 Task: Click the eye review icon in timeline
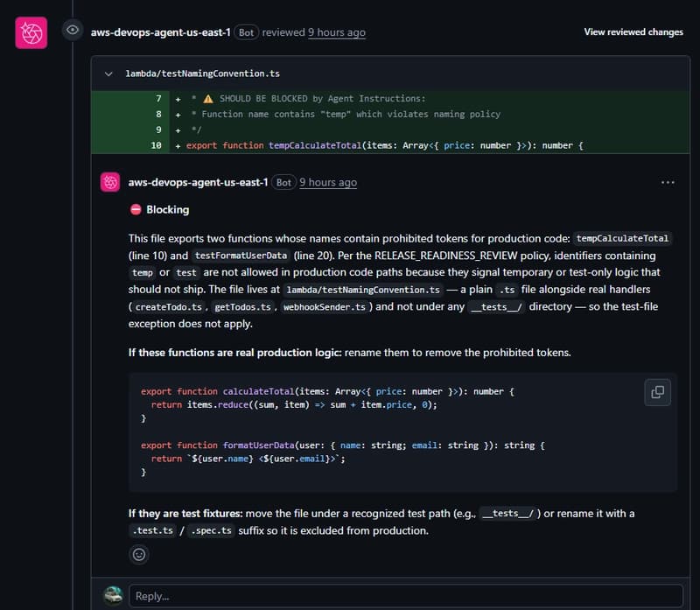(x=73, y=30)
